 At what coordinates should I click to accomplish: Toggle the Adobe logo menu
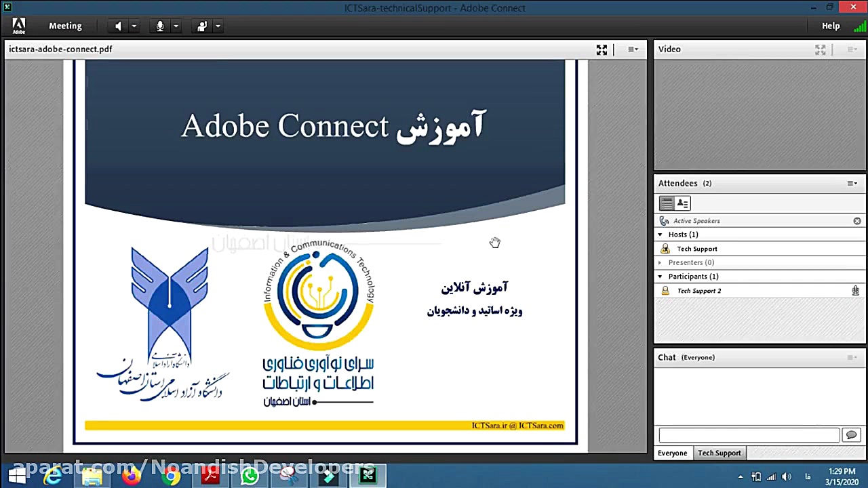pos(18,26)
